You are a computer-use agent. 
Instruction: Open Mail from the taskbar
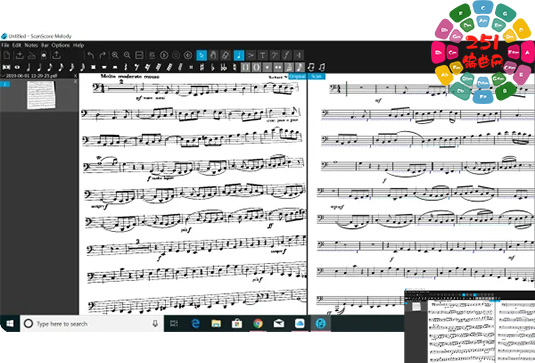tap(279, 323)
